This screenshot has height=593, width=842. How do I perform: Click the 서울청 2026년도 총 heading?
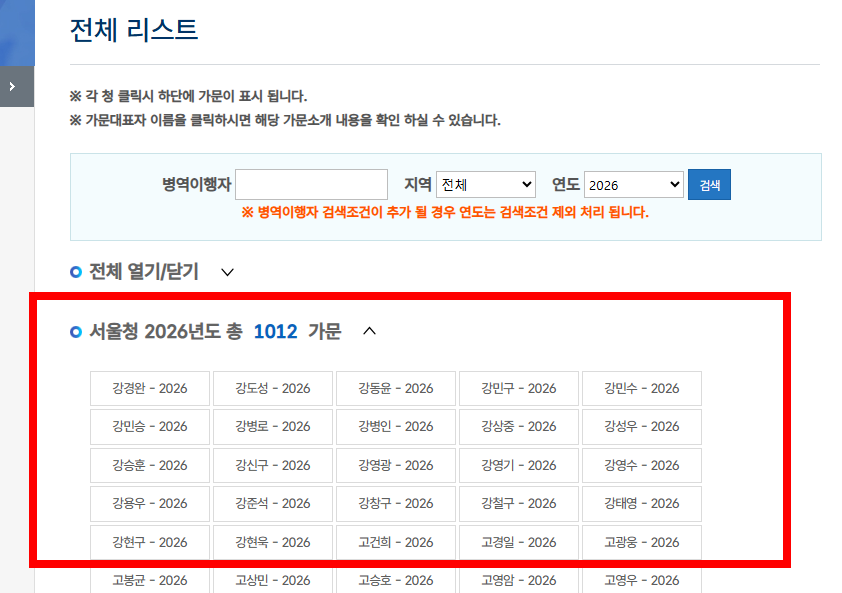click(x=166, y=331)
